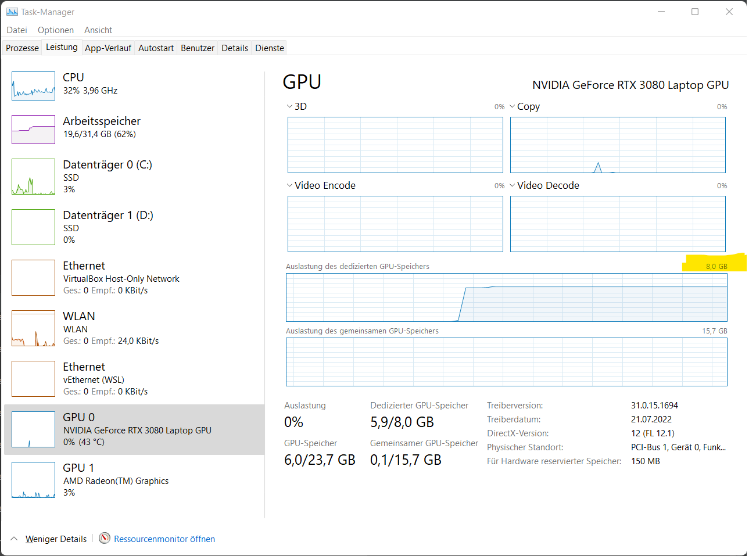Click the 19,6/31,4 GB (62%) memory text

[x=99, y=134]
